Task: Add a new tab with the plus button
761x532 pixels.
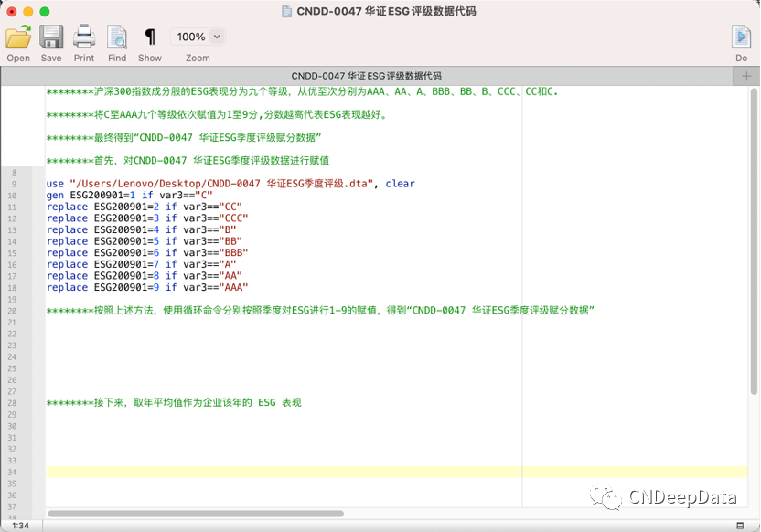Action: [x=746, y=76]
